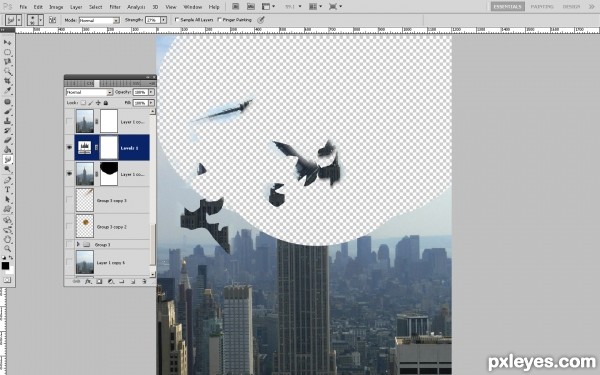Show the Group 3 folder visibility
Image resolution: width=600 pixels, height=375 pixels.
[69, 244]
